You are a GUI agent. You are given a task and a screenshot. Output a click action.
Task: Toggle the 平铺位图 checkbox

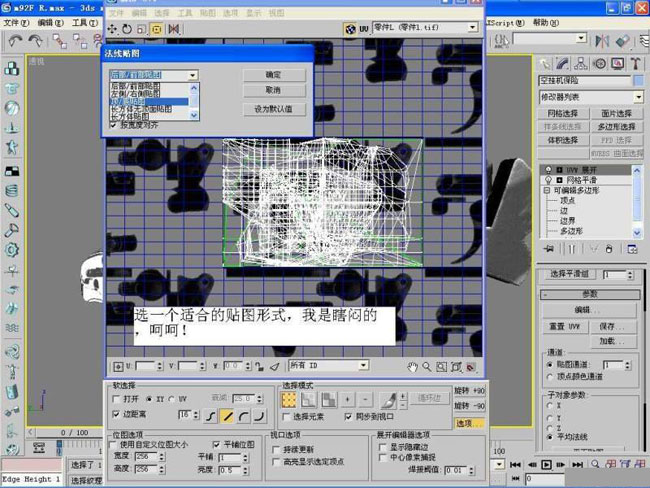click(216, 444)
